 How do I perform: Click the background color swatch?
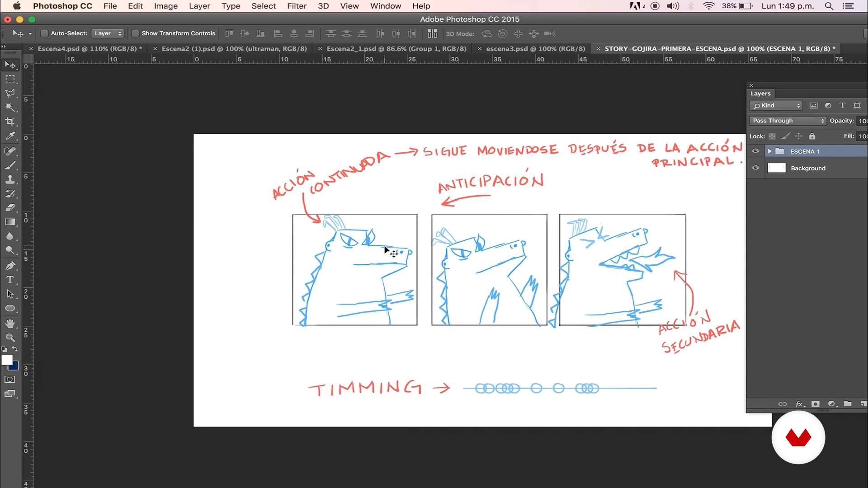[x=15, y=366]
